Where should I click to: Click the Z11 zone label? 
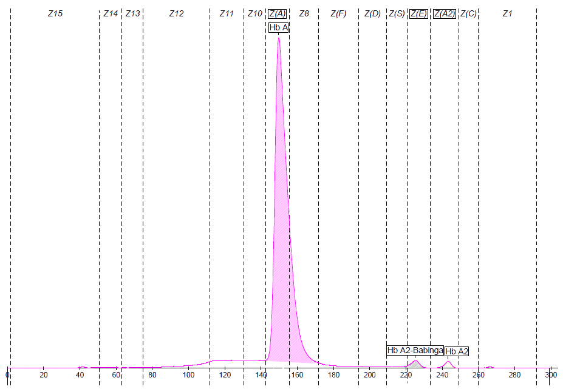tap(226, 13)
